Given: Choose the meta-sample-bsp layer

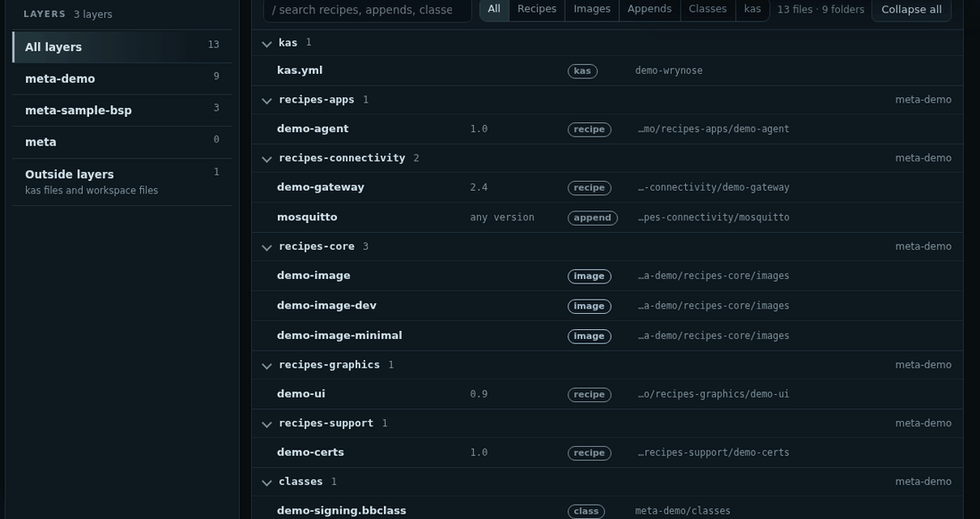Looking at the screenshot, I should pyautogui.click(x=123, y=110).
